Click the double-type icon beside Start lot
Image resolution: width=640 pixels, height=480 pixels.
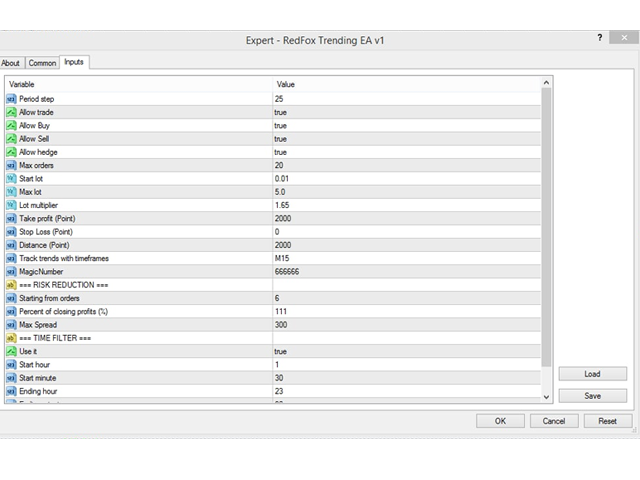(11, 178)
